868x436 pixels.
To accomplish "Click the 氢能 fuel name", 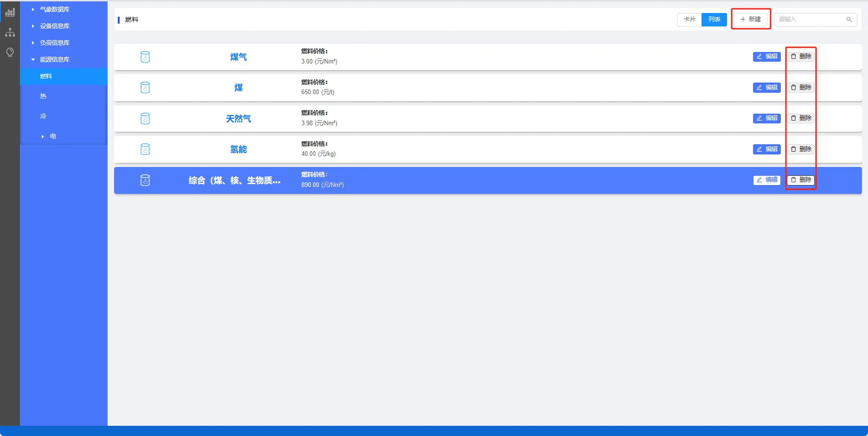I will point(238,149).
